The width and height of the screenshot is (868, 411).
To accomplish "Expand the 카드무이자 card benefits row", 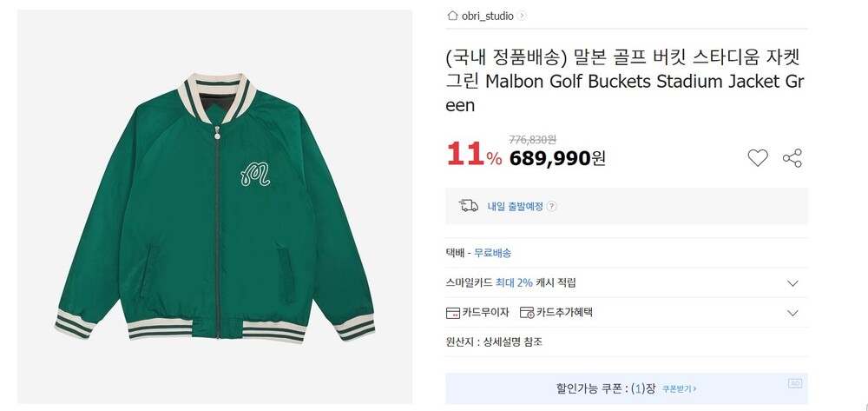I will pyautogui.click(x=792, y=313).
